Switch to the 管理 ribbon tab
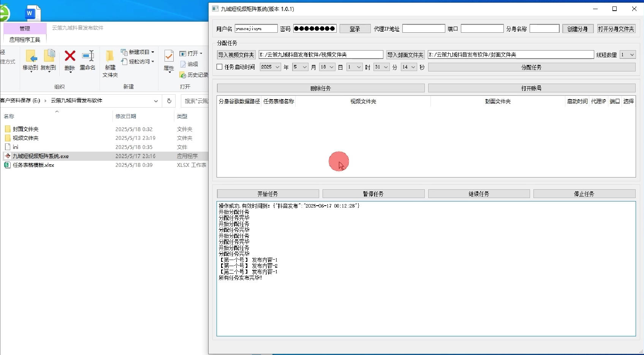Screen dimensions: 644x355 click(25, 29)
